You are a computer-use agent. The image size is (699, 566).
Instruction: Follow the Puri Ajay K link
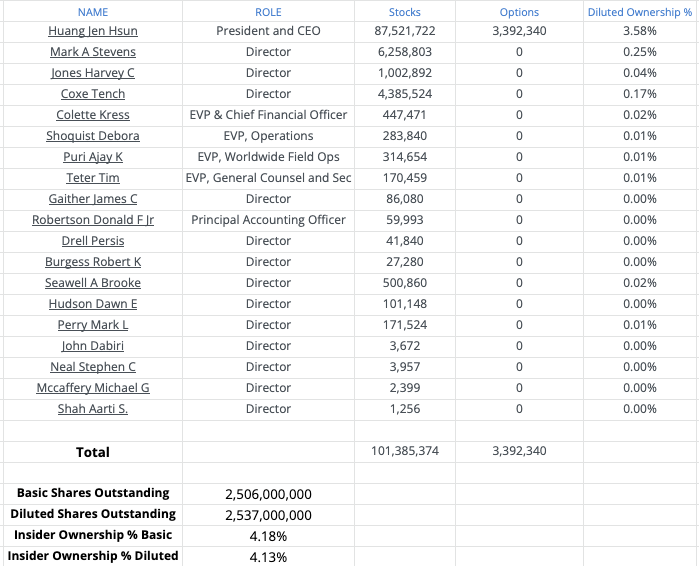(93, 157)
